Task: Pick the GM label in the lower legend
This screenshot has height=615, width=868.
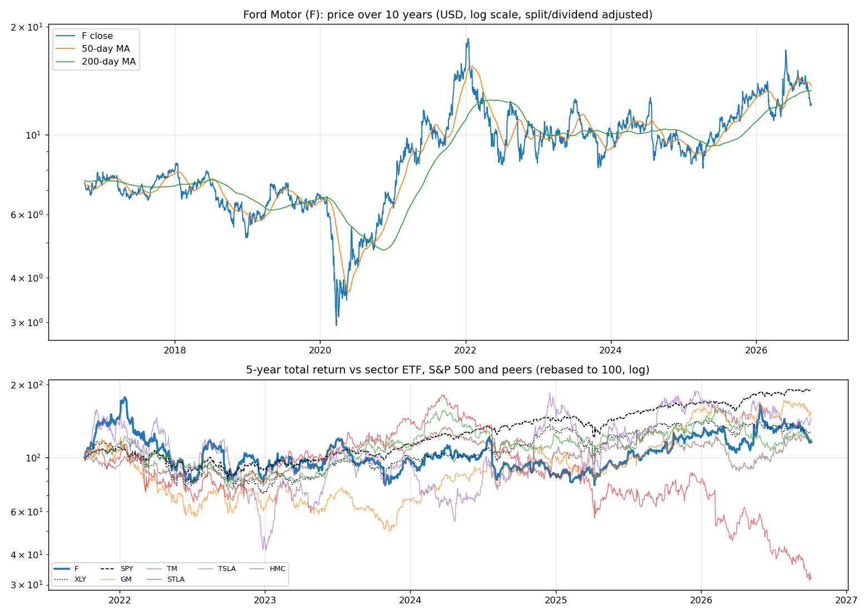Action: [126, 579]
